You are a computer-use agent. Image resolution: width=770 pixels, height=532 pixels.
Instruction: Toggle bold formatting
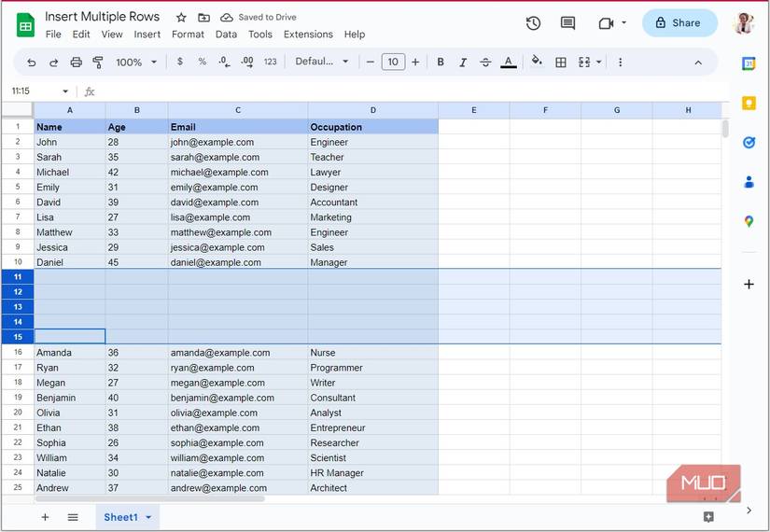[x=441, y=63]
